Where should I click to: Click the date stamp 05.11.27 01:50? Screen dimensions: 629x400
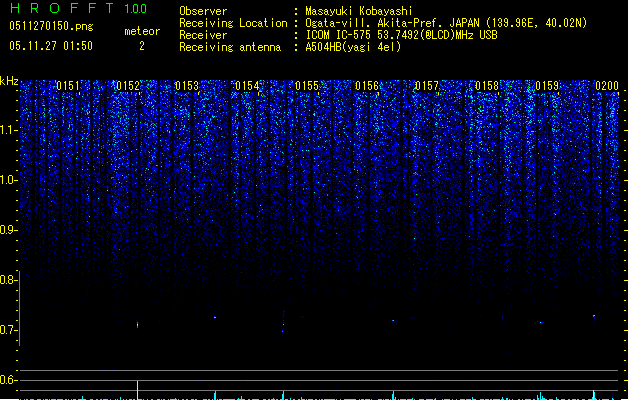tap(51, 46)
